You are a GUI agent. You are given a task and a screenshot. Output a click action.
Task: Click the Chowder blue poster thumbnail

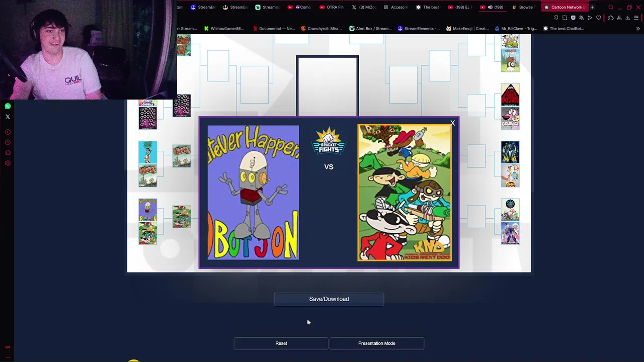click(x=147, y=152)
